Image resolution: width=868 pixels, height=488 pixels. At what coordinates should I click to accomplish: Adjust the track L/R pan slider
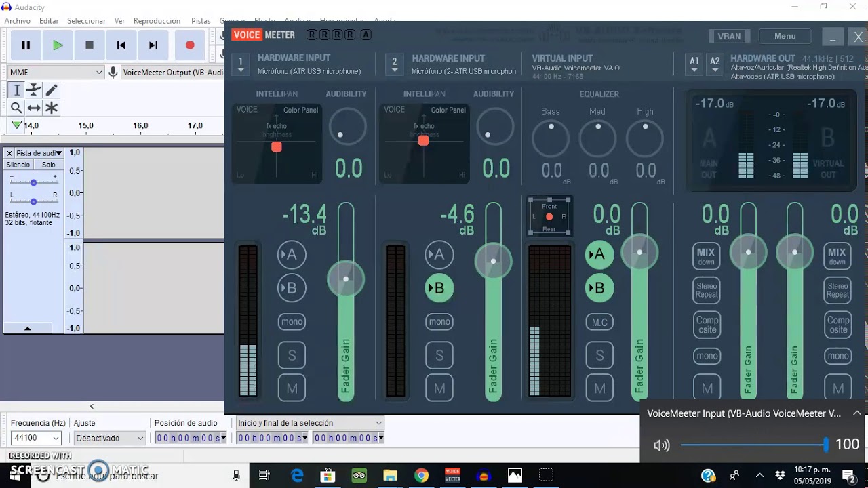click(33, 201)
